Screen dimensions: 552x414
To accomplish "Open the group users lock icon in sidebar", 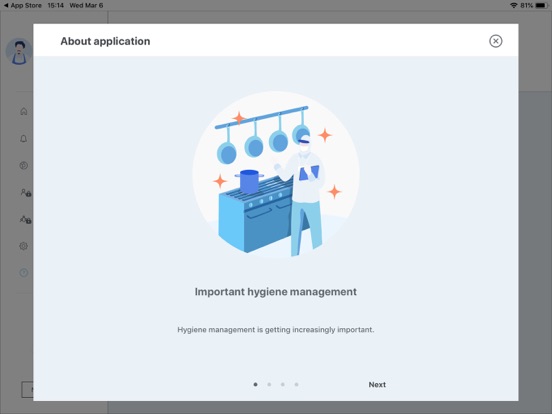I will click(x=25, y=220).
